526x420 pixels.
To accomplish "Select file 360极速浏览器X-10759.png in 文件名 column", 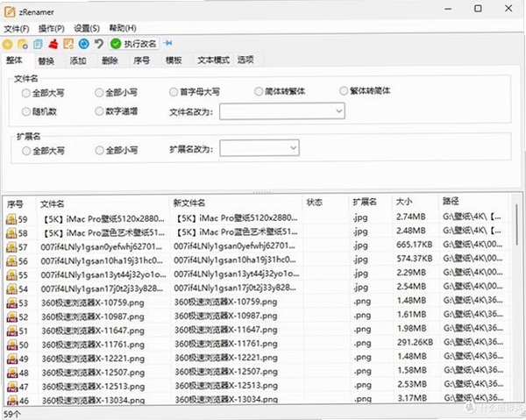I will point(93,303).
